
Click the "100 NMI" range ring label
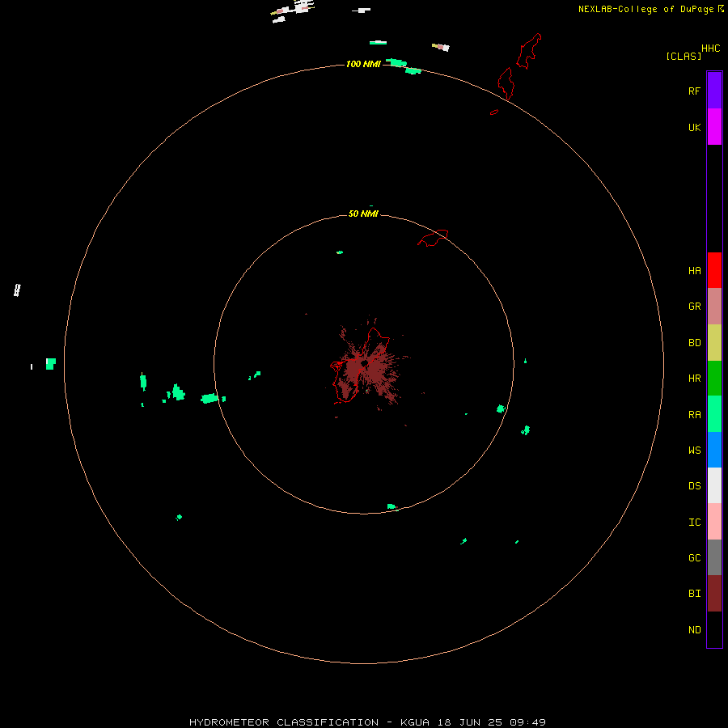[363, 64]
